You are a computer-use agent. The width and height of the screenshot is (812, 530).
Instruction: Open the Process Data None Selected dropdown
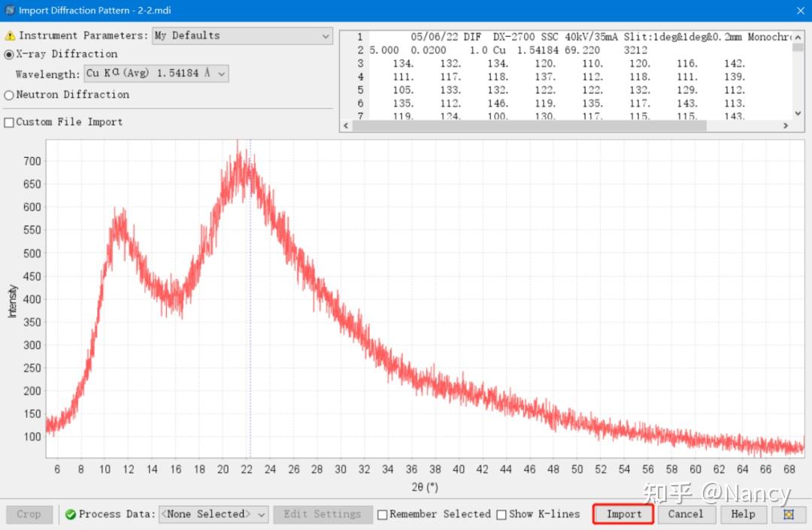click(214, 514)
